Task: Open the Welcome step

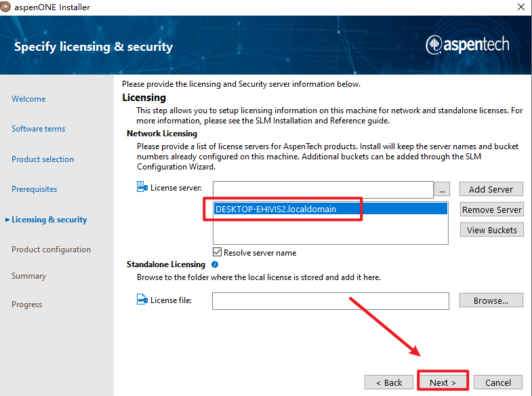Action: (x=28, y=99)
